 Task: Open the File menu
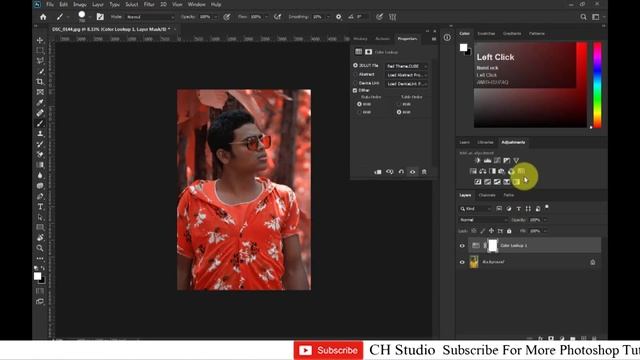click(x=50, y=4)
